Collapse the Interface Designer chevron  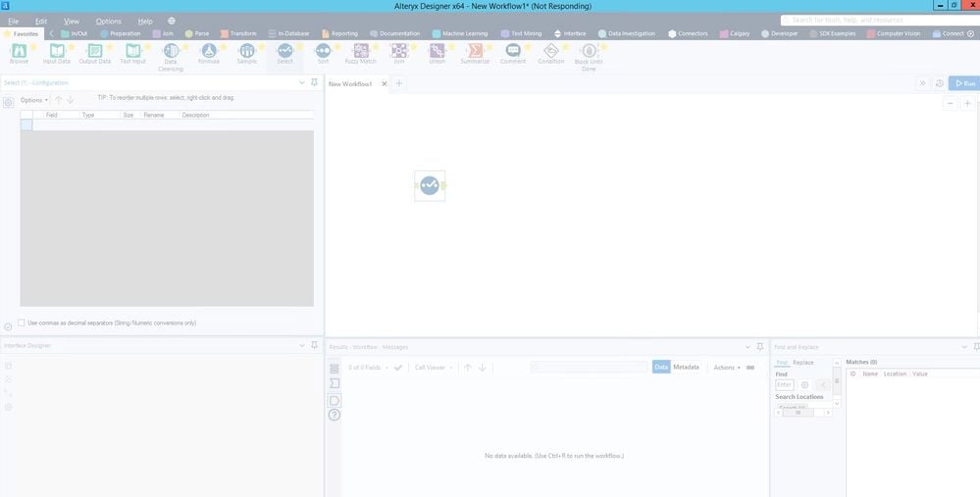coord(302,345)
